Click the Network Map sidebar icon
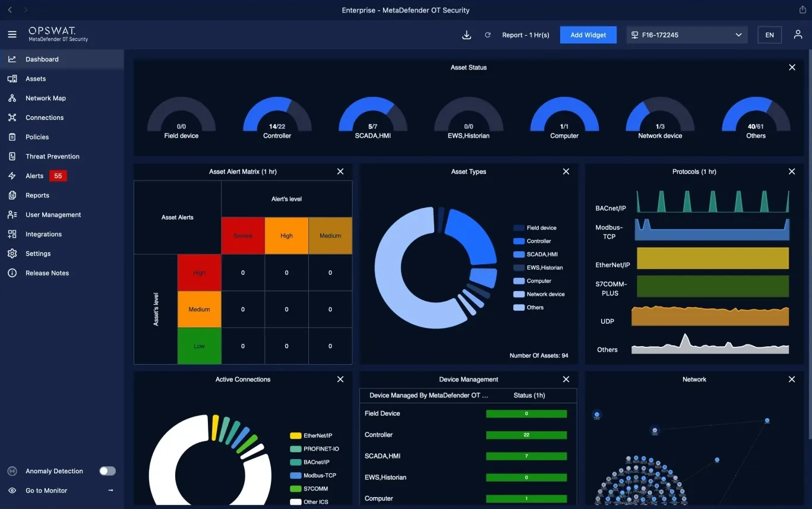The height and width of the screenshot is (509, 812). [12, 98]
